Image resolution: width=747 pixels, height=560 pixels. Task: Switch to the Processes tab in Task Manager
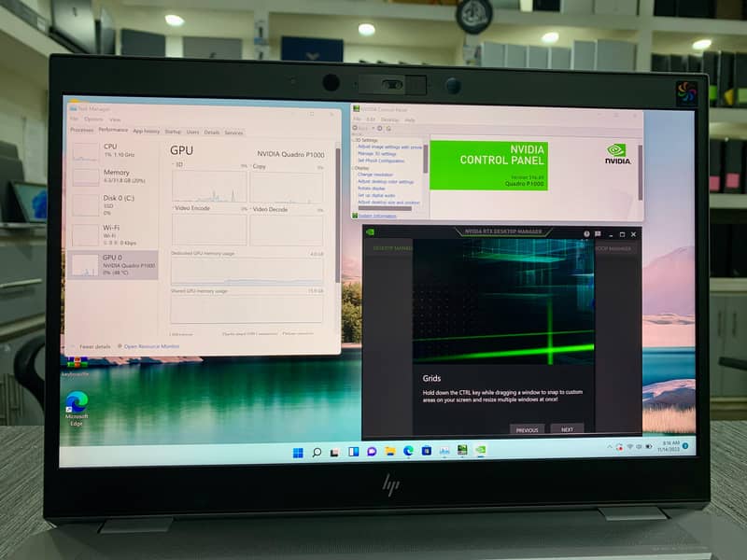pos(82,131)
